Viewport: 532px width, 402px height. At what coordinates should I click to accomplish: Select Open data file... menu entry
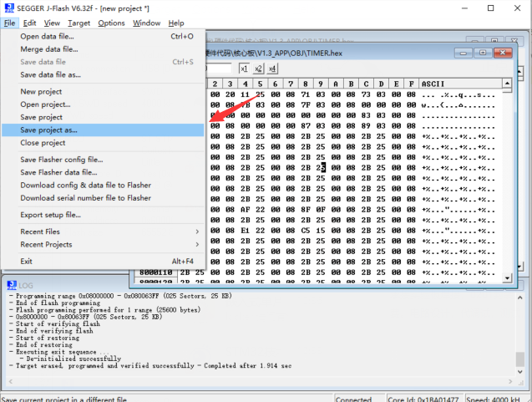[48, 37]
